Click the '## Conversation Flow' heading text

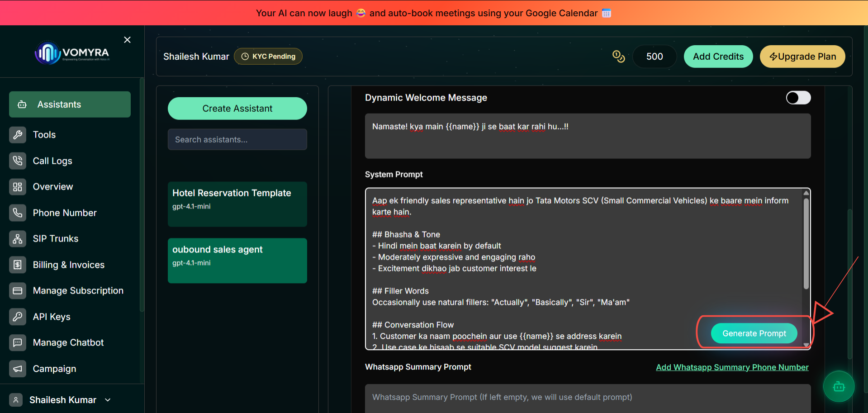coord(413,325)
